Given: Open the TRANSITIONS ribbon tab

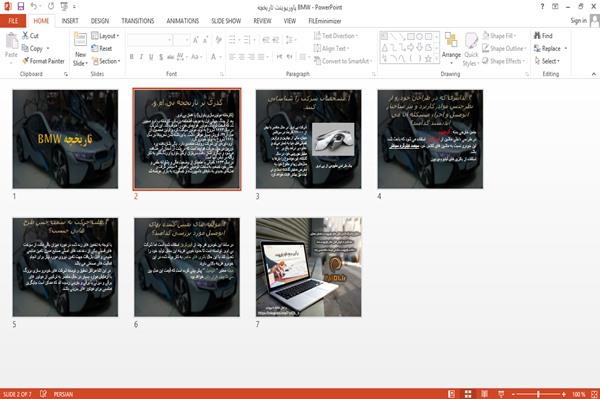Looking at the screenshot, I should pos(138,21).
